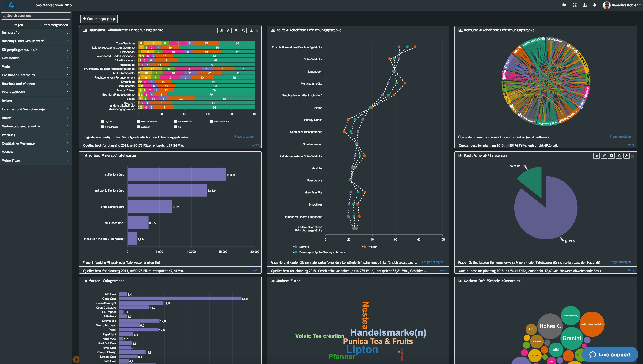This screenshot has height=364, width=643.
Task: Click chart icon beside Marken: Colagetränke title
Action: click(85, 281)
